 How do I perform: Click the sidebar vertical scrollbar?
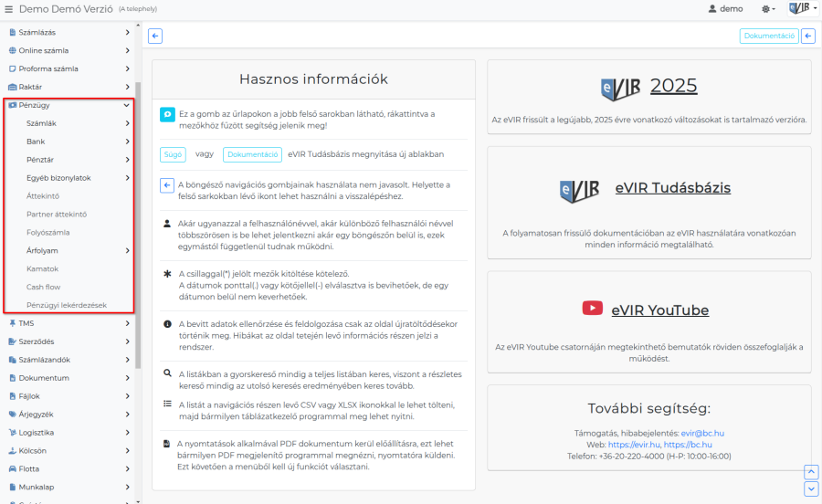coord(138,226)
